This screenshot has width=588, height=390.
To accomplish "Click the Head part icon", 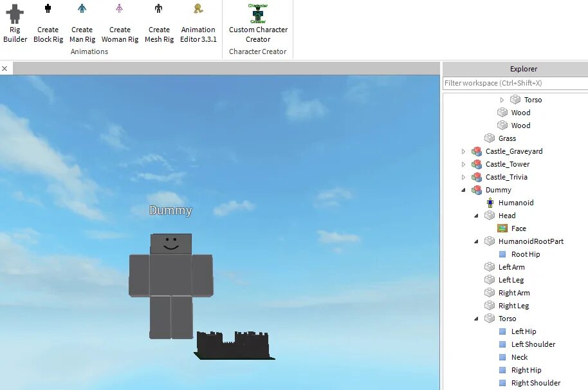I will tap(490, 216).
